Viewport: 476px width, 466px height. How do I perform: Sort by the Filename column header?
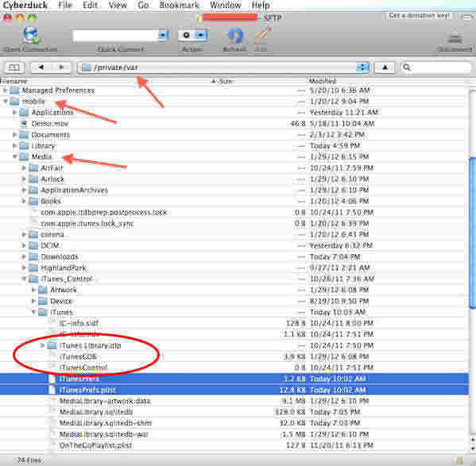coord(14,81)
